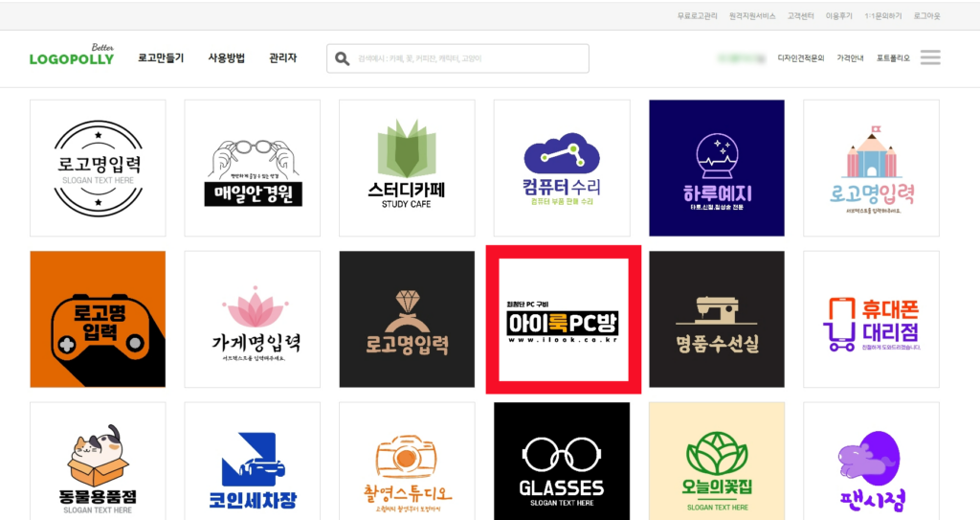
Task: Click the Better LOGOPOLLY site logo
Action: [x=71, y=56]
